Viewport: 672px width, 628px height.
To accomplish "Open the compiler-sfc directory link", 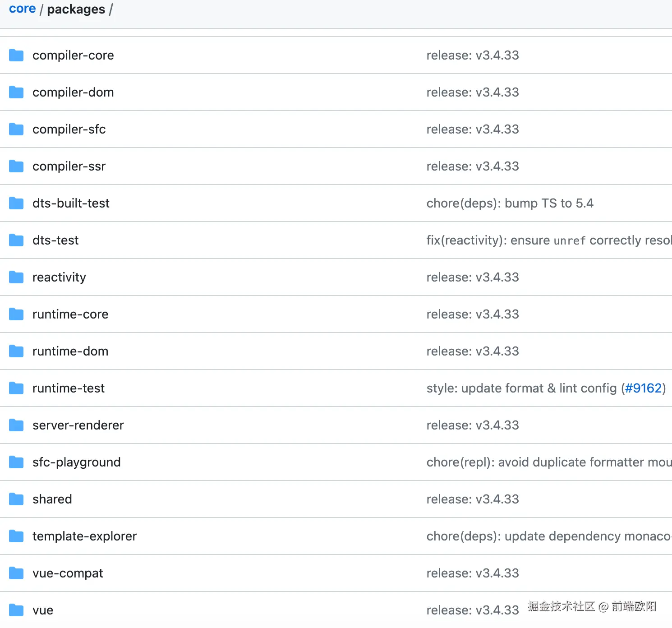I will (x=69, y=129).
